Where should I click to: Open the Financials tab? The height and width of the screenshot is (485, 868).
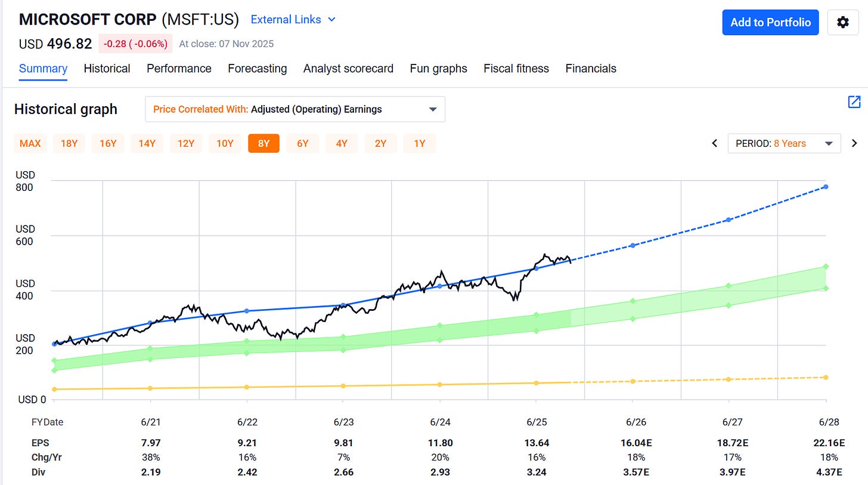591,69
